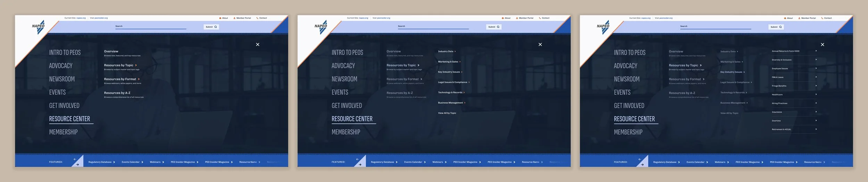Click Submit search button in the middle mockup
This screenshot has width=868, height=182.
pyautogui.click(x=494, y=27)
